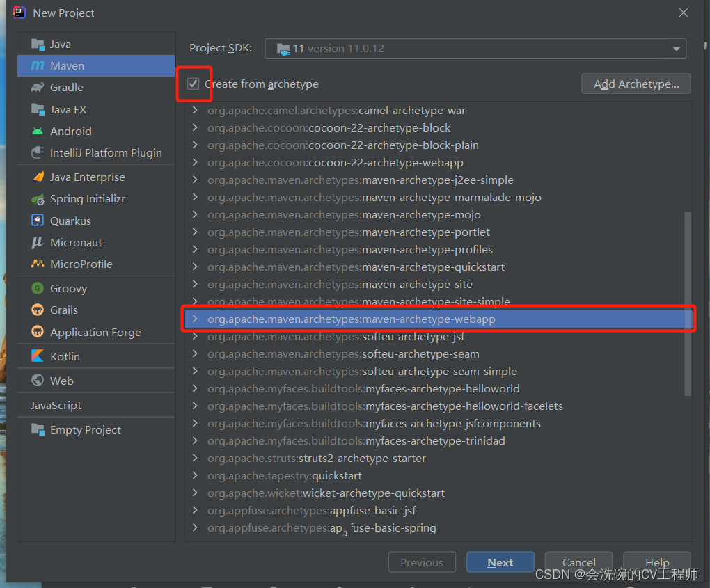This screenshot has width=710, height=588.
Task: Select myfaces-archetype-jsfcomponents row text
Action: [374, 423]
